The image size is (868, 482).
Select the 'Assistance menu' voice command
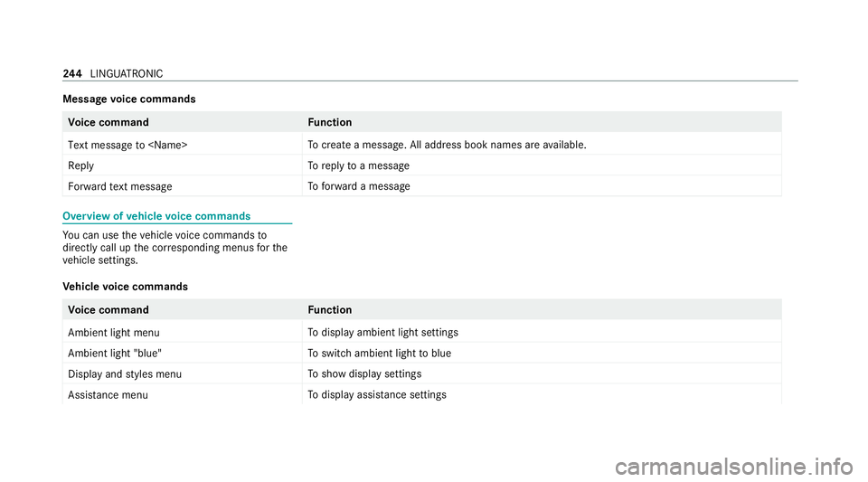(108, 395)
